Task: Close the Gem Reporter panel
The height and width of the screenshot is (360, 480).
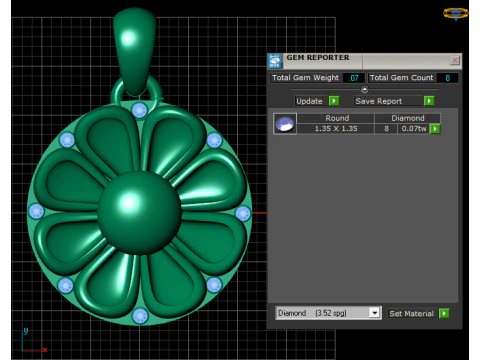Action: (455, 60)
